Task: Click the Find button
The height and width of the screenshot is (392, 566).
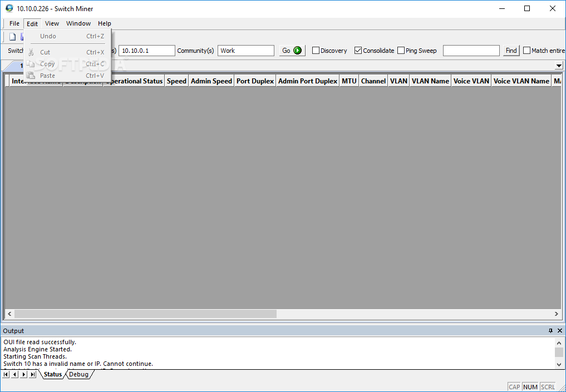Action: [x=511, y=51]
